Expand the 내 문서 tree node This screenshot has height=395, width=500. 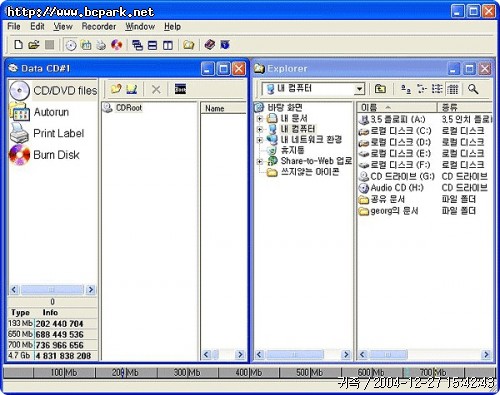click(260, 118)
